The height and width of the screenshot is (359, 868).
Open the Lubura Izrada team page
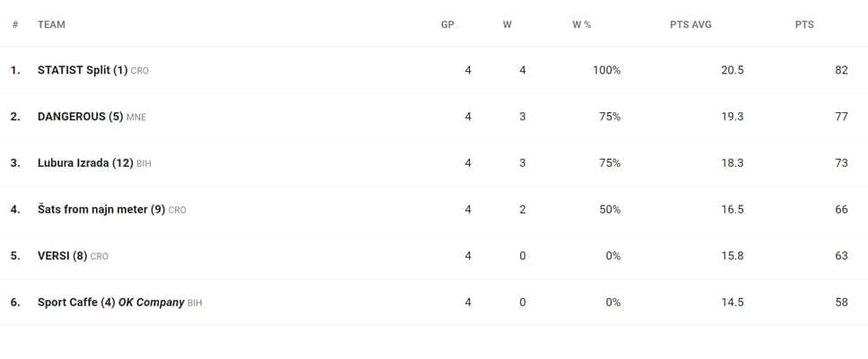coord(85,163)
